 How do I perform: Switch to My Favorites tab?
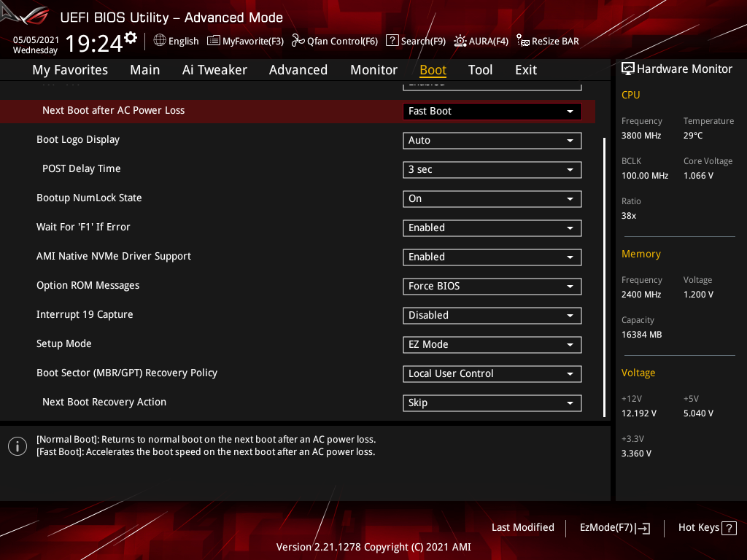[x=70, y=70]
